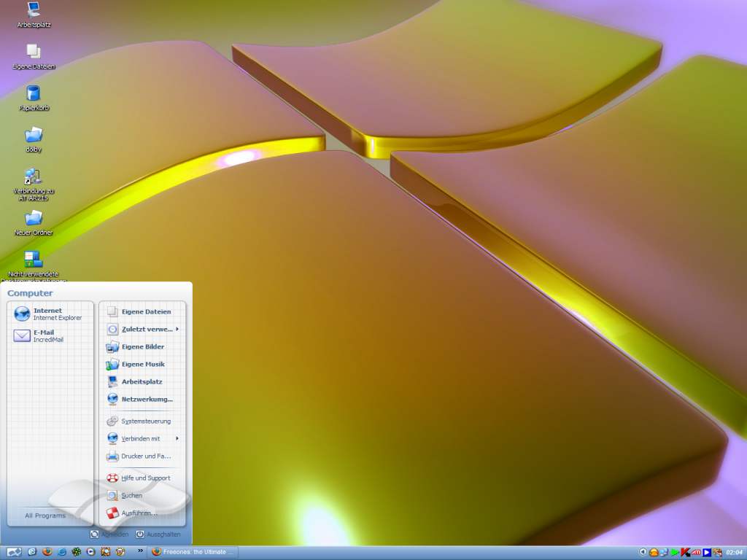Switch to Freeones Firefox taskbar window
Viewport: 747px width, 560px height.
coord(193,552)
